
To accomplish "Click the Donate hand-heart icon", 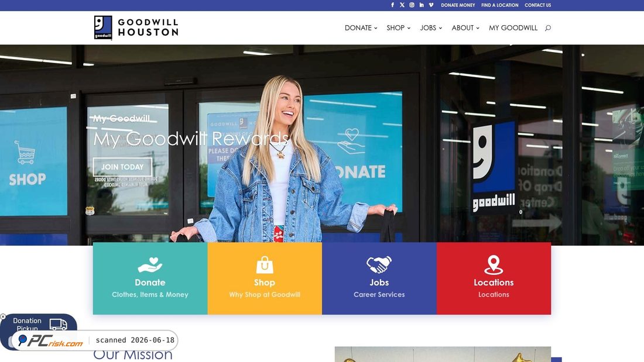I will point(150,265).
